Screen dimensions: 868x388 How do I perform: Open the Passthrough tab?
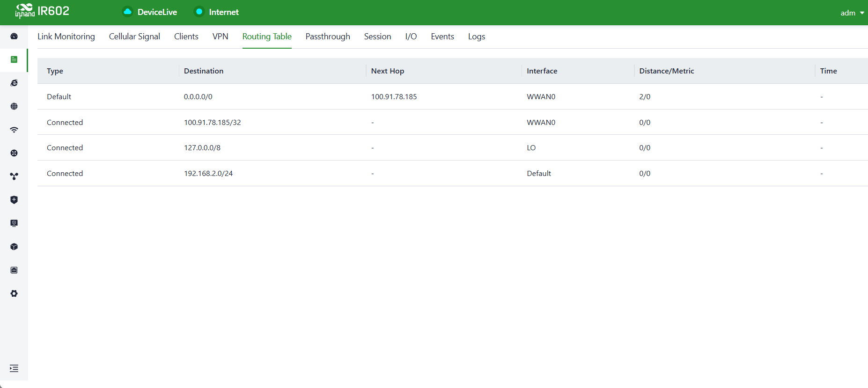(x=328, y=37)
